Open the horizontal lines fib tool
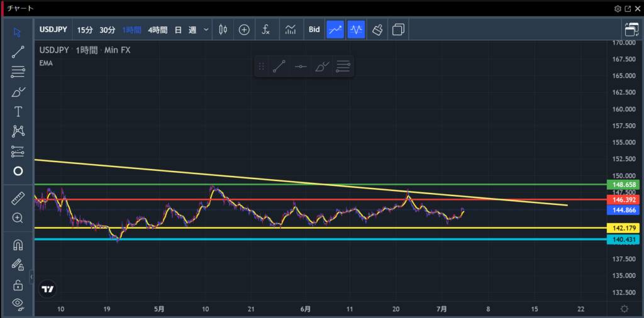Screen dimensions: 644x318 click(18, 72)
